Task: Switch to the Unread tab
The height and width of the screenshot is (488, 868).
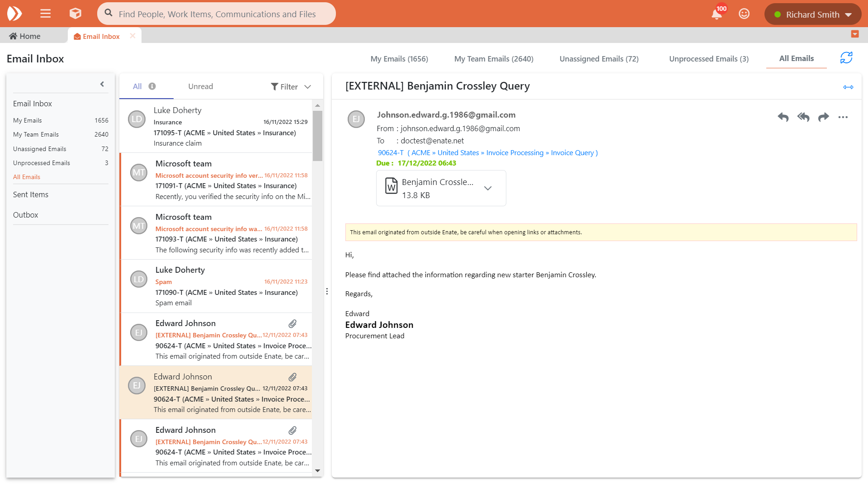Action: point(200,86)
